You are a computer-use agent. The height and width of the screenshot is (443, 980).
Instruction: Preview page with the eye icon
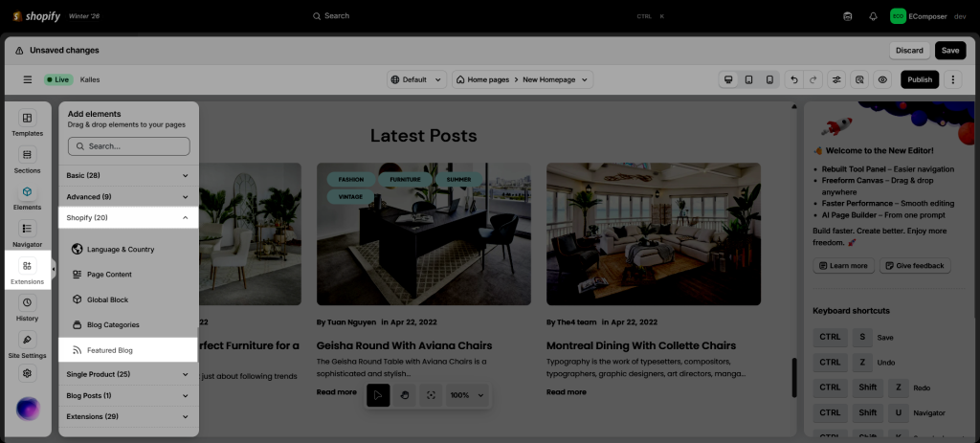[x=882, y=79]
